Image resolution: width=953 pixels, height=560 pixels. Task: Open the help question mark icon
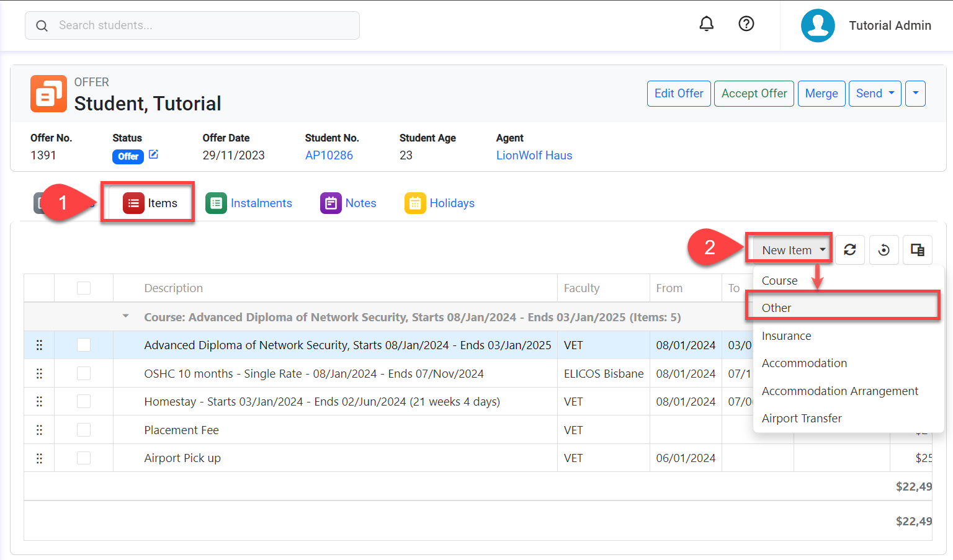746,24
